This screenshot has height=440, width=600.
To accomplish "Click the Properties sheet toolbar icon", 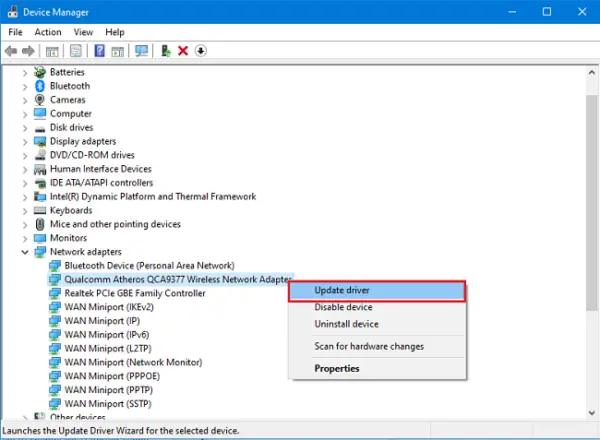I will tap(75, 51).
